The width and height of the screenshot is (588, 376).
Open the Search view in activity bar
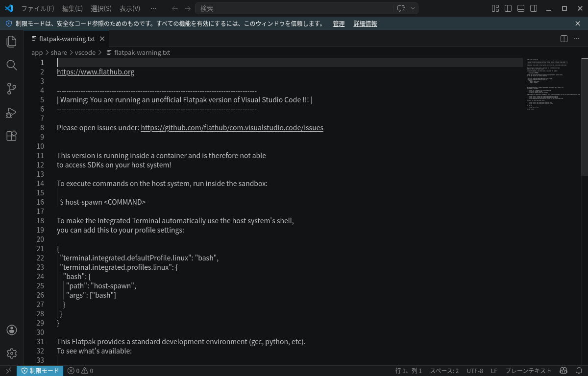point(12,65)
